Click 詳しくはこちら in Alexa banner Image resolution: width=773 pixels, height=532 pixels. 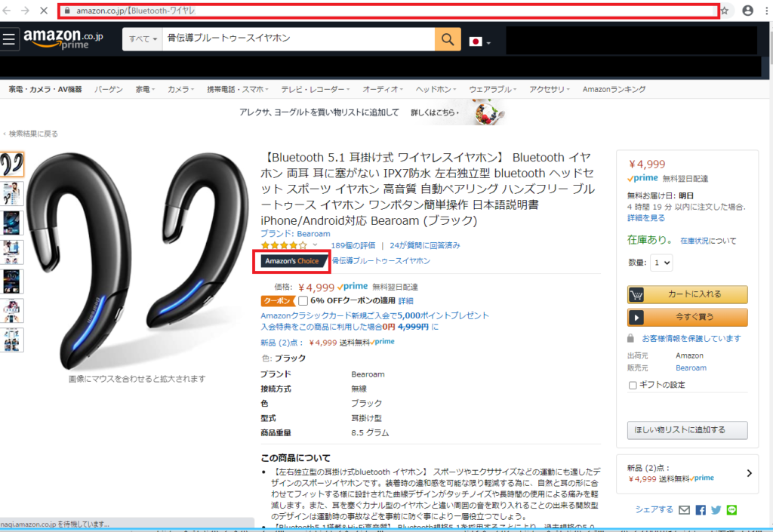[434, 112]
